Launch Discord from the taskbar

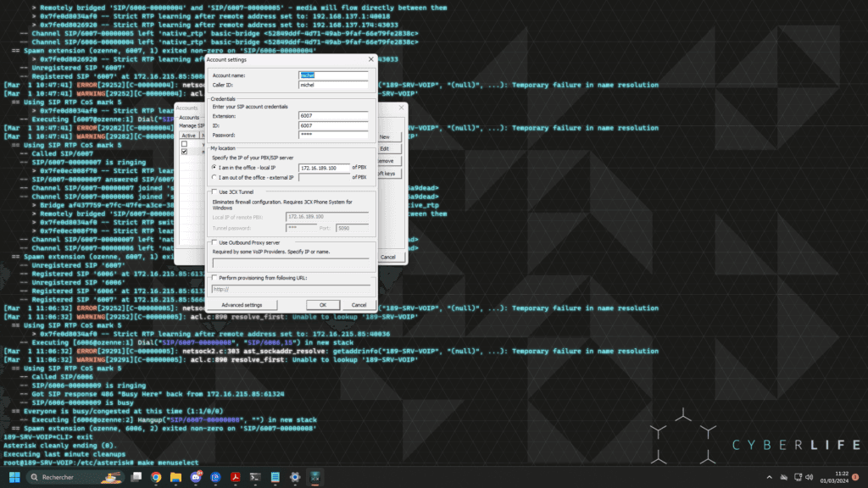197,478
